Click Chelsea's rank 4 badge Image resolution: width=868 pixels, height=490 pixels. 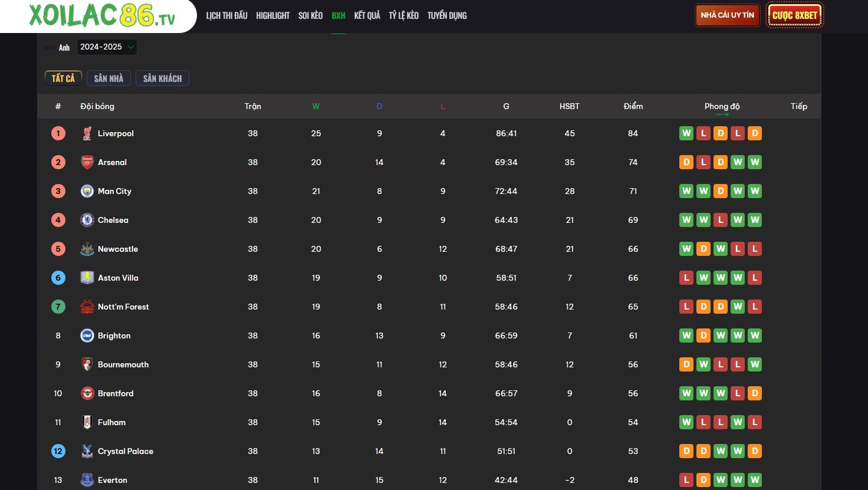point(58,220)
